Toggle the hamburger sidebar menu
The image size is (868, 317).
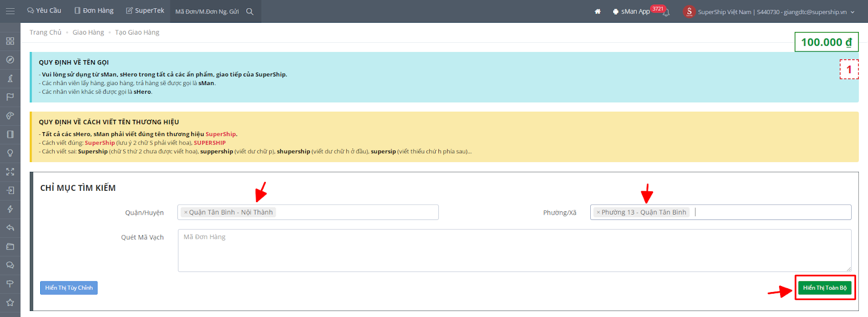click(x=10, y=11)
